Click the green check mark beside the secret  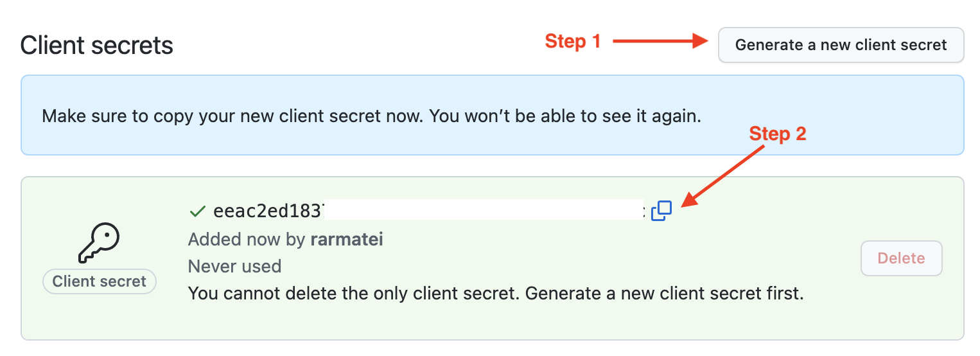(x=197, y=211)
